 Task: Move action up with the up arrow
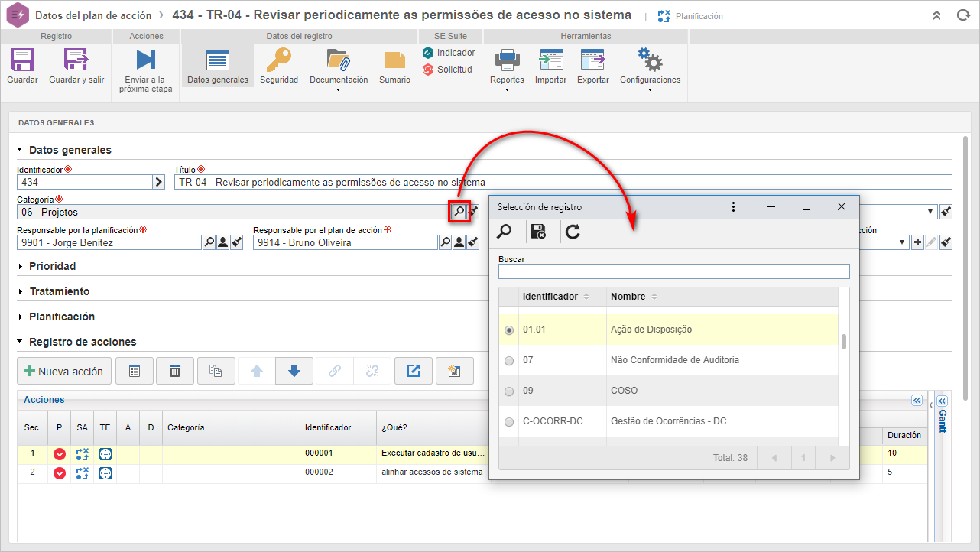click(x=257, y=371)
